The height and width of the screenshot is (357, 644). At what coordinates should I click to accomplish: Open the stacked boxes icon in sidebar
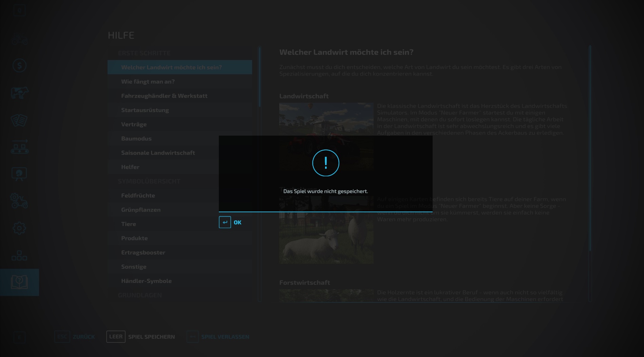[x=19, y=255]
